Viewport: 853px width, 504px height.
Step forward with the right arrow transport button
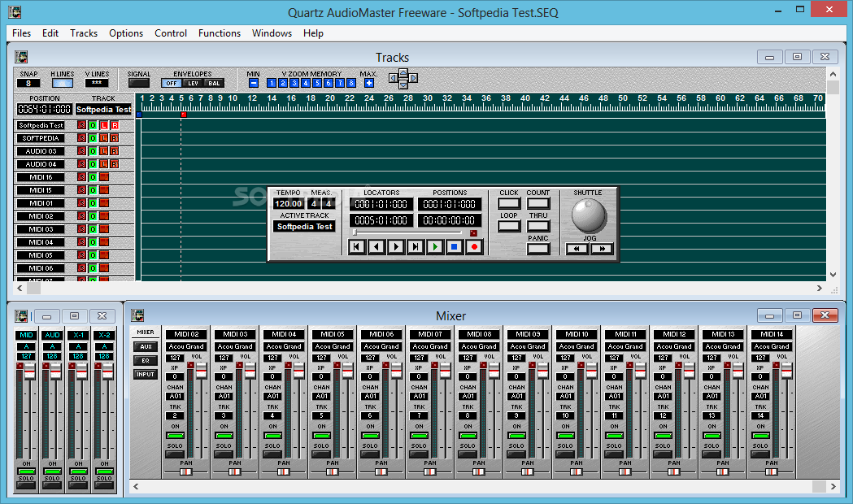(x=395, y=247)
